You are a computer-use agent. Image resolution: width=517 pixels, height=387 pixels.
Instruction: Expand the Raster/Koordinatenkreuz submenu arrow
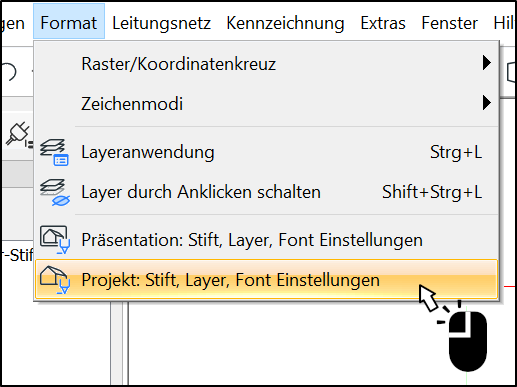487,63
